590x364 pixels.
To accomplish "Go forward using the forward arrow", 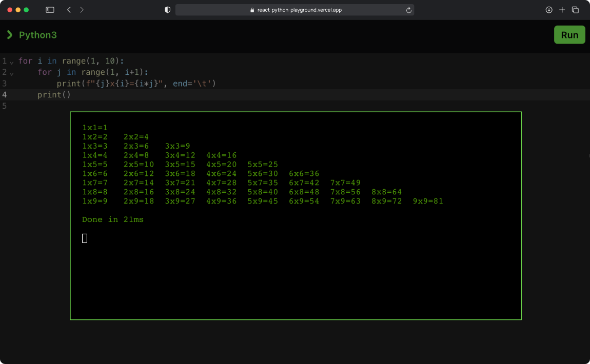I will click(x=82, y=10).
